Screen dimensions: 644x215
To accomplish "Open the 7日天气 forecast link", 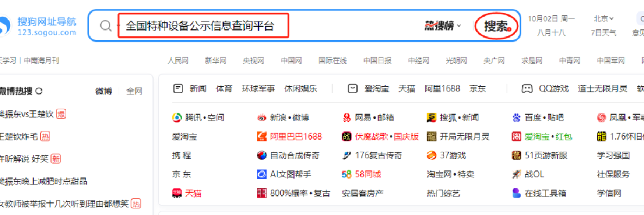I will (x=603, y=33).
